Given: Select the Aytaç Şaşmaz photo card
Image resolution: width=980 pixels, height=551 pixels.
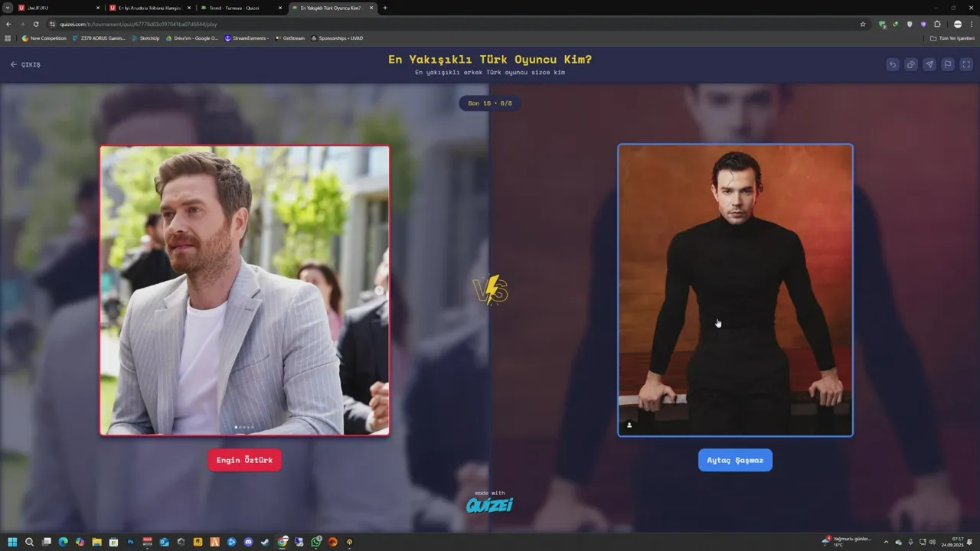Looking at the screenshot, I should 735,290.
